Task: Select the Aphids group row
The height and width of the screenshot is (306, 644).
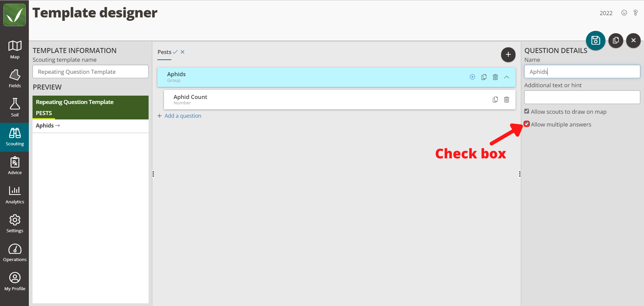Action: click(336, 77)
